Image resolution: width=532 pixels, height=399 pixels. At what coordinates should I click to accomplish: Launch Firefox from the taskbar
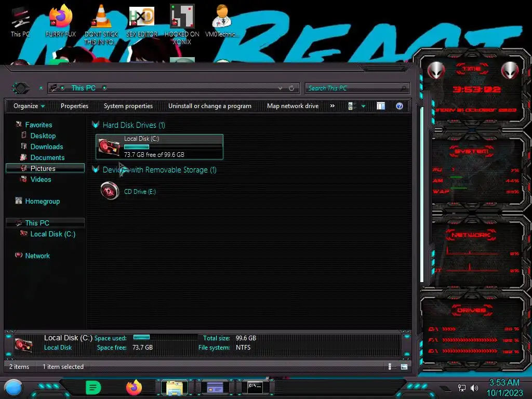click(x=134, y=388)
